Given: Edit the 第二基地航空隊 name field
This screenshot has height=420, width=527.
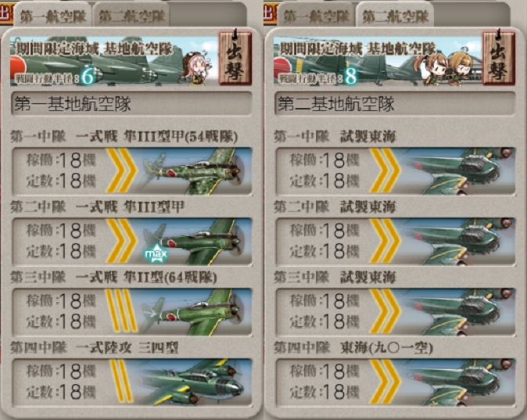Looking at the screenshot, I should pos(395,103).
